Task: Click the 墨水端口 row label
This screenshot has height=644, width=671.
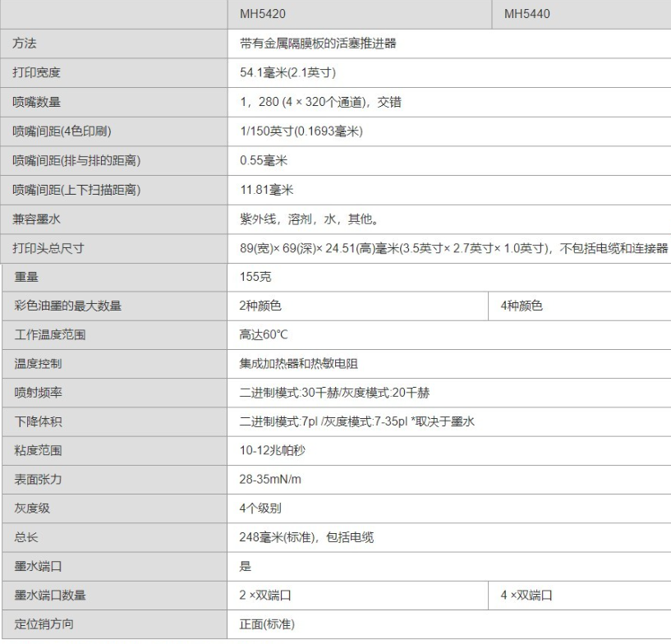Action: pos(38,566)
